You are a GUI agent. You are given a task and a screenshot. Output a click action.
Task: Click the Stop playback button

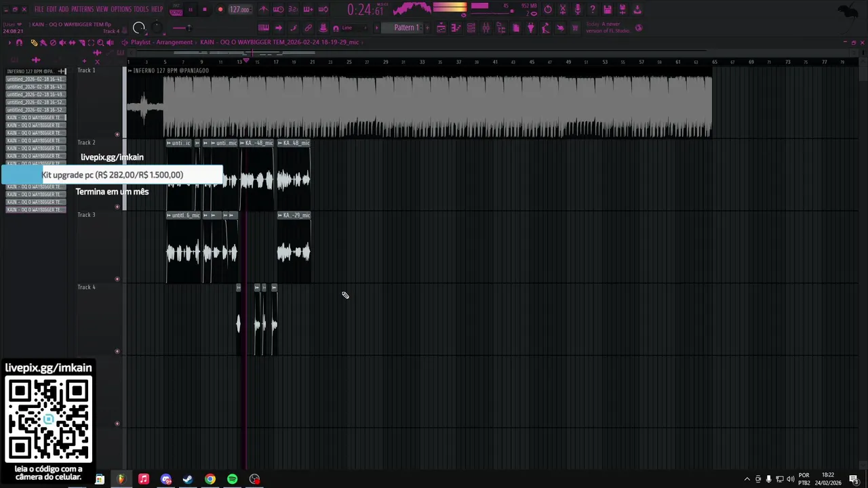pos(205,9)
